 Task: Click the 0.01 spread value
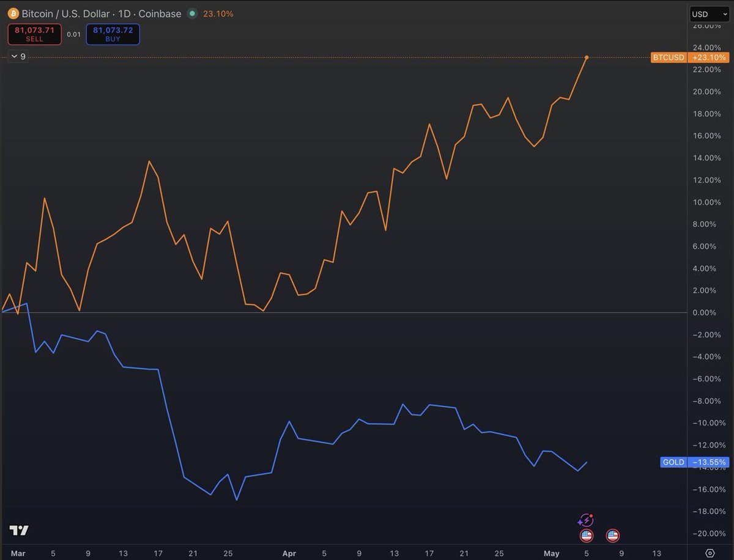click(73, 34)
